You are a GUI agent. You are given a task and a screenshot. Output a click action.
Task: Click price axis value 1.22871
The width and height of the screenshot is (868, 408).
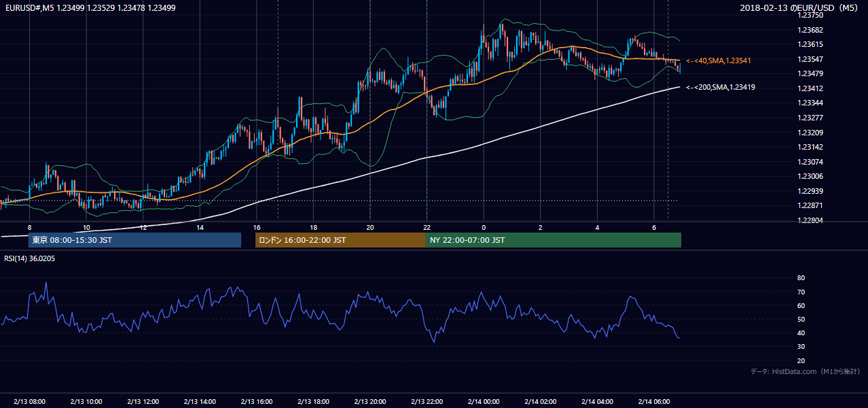coord(810,205)
